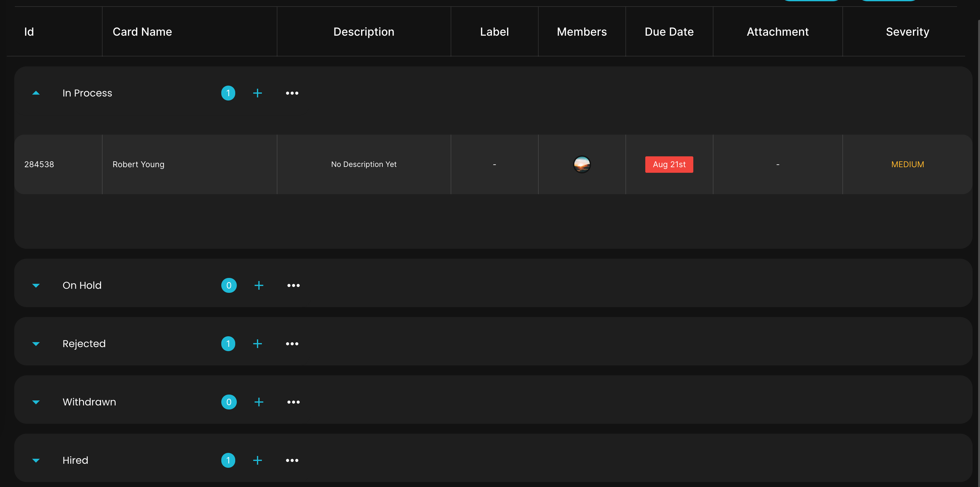
Task: Expand the Withdrawn section
Action: 36,402
